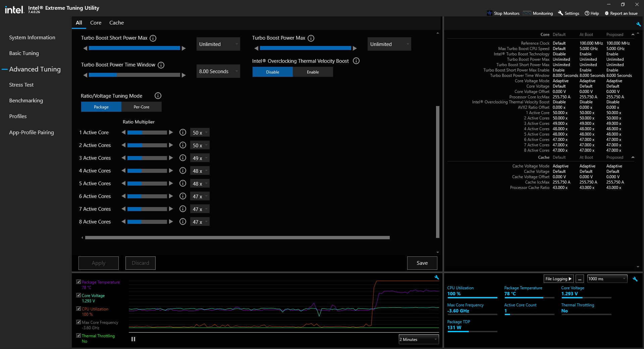
Task: Click wrench icon beside 1000 ms interval
Action: [x=635, y=279]
